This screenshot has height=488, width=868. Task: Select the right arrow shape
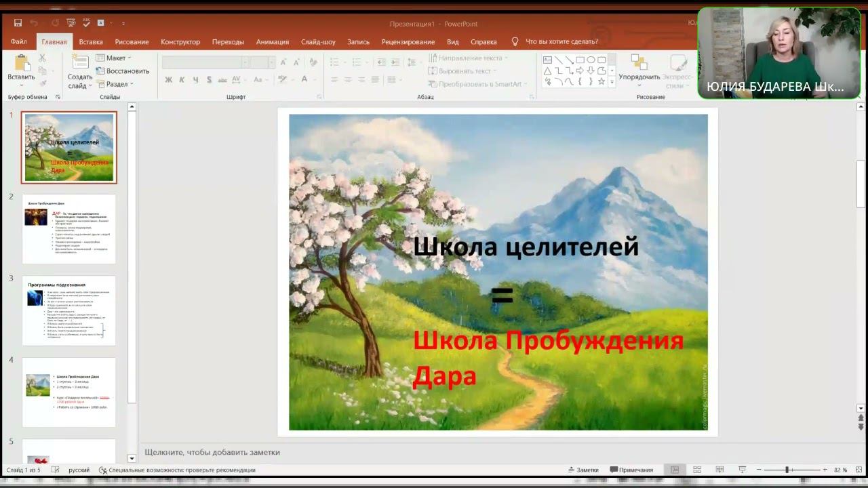pos(580,70)
